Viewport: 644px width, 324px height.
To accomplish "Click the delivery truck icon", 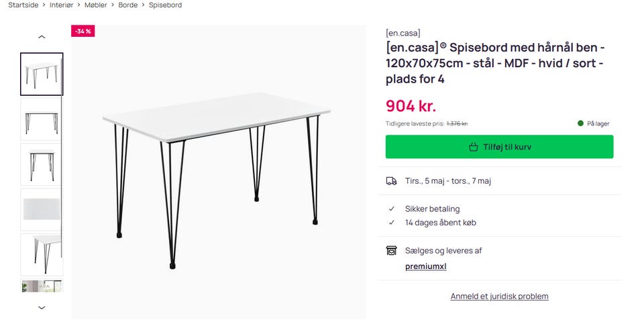I will tap(391, 181).
